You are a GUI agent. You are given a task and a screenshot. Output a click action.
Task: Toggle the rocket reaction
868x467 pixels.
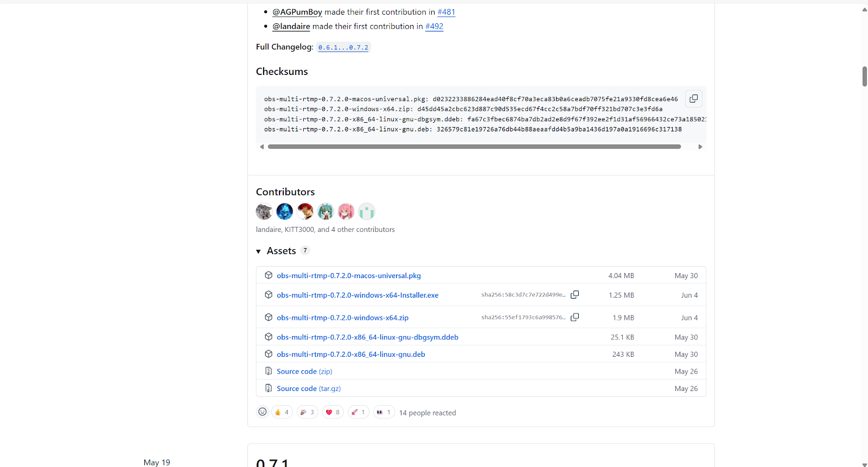[x=358, y=412]
